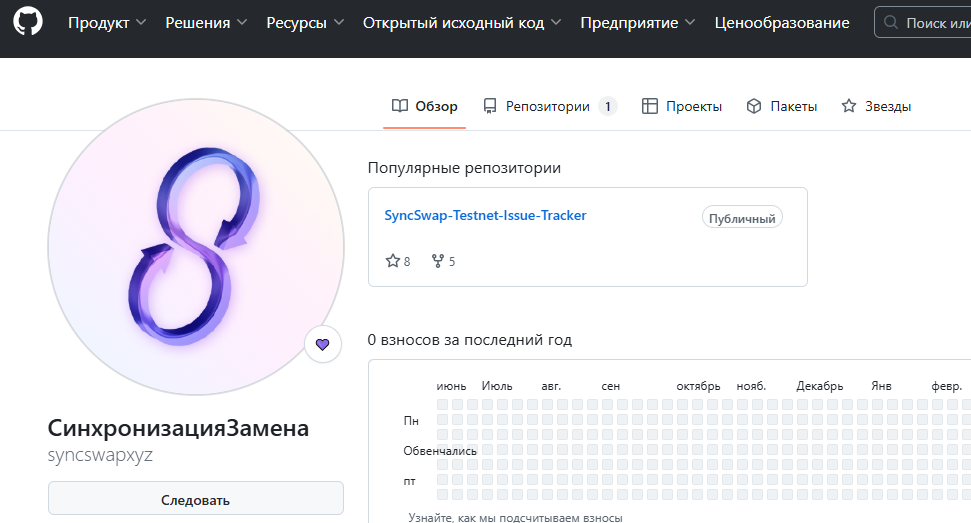The width and height of the screenshot is (971, 523).
Task: Open the GitHub homepage logo
Action: tap(28, 22)
